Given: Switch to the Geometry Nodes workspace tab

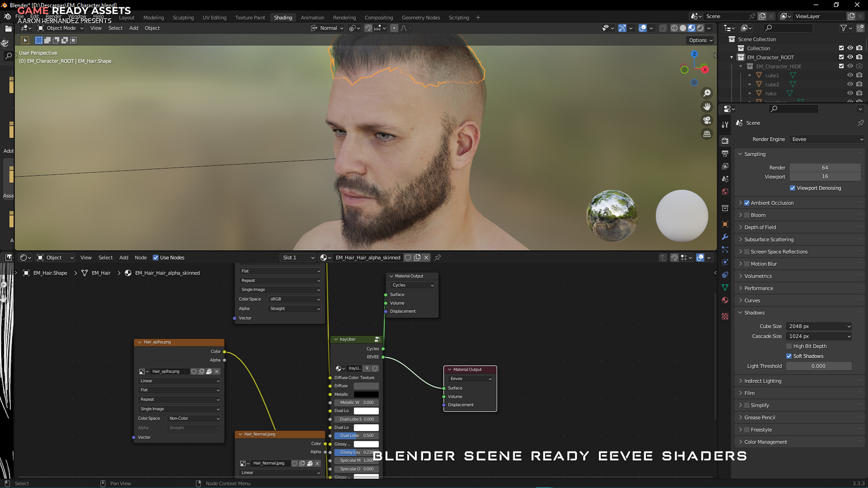Looking at the screenshot, I should coord(421,17).
